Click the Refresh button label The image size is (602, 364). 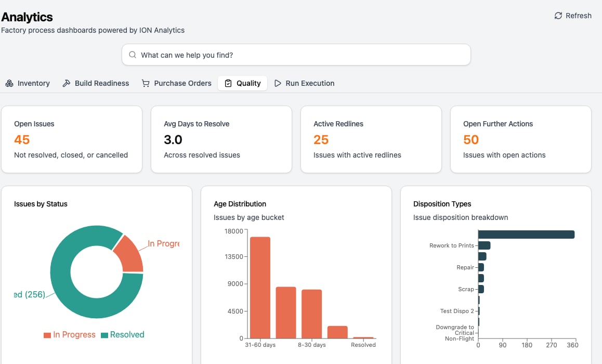(579, 16)
